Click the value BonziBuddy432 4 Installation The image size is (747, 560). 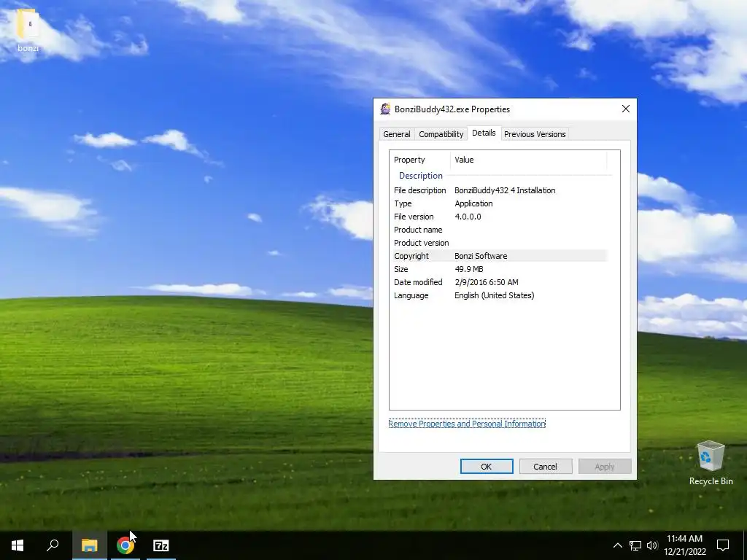505,190
